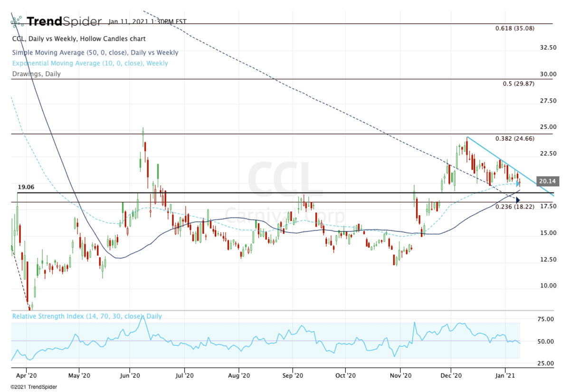Click the 20.14 current price tag

coord(547,181)
